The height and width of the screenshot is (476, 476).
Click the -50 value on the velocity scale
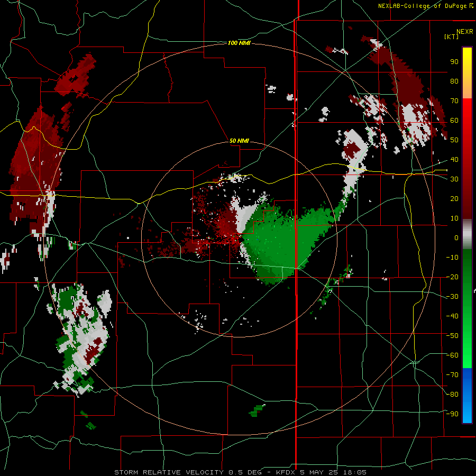pyautogui.click(x=452, y=336)
